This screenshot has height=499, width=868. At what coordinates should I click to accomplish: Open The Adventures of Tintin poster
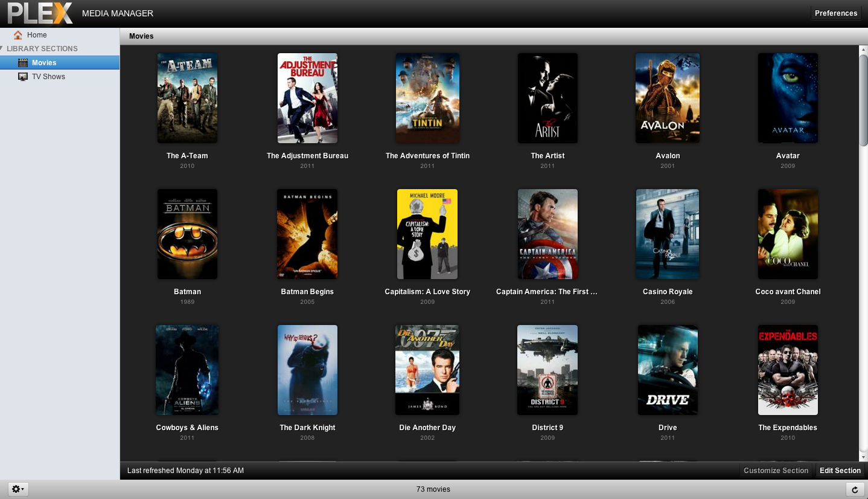click(427, 98)
